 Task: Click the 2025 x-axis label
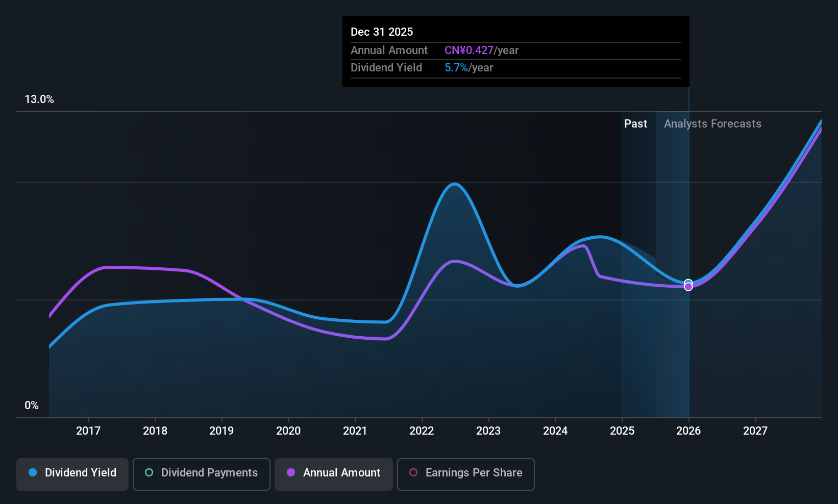coord(622,431)
